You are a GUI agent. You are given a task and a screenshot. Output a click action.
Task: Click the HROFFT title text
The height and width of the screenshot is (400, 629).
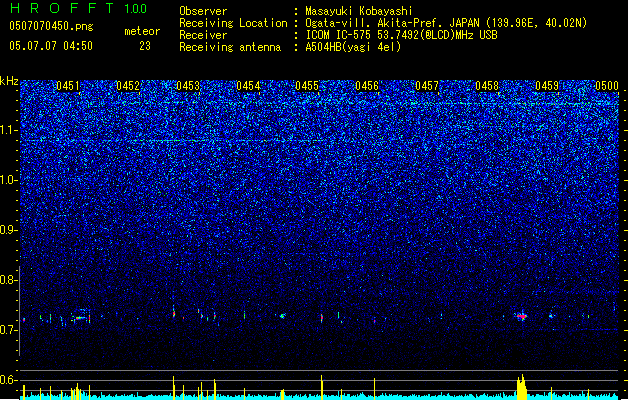pyautogui.click(x=62, y=8)
